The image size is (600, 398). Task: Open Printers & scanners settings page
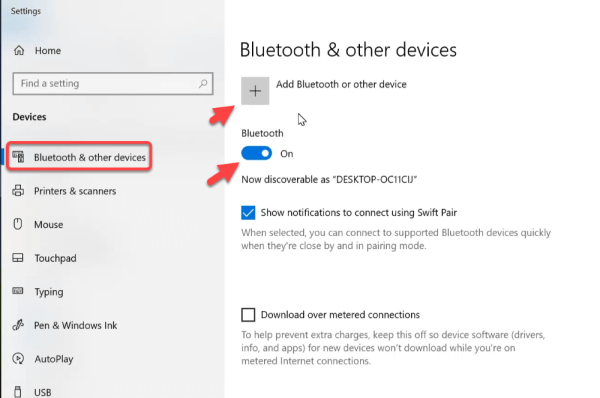75,191
